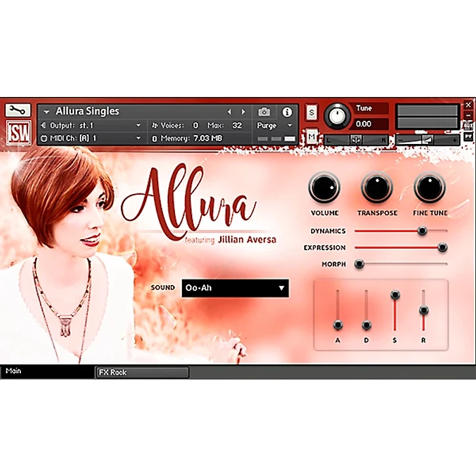The height and width of the screenshot is (476, 476).
Task: Click the Jillian Aversa name text
Action: click(247, 240)
